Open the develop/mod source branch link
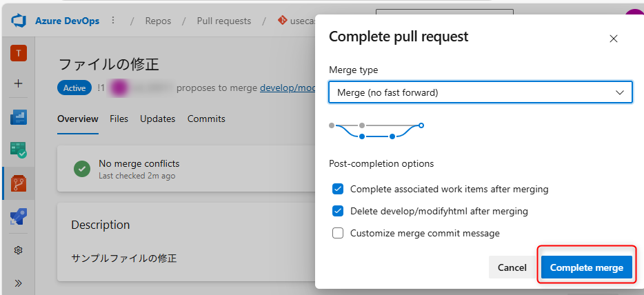Image resolution: width=644 pixels, height=295 pixels. 288,88
